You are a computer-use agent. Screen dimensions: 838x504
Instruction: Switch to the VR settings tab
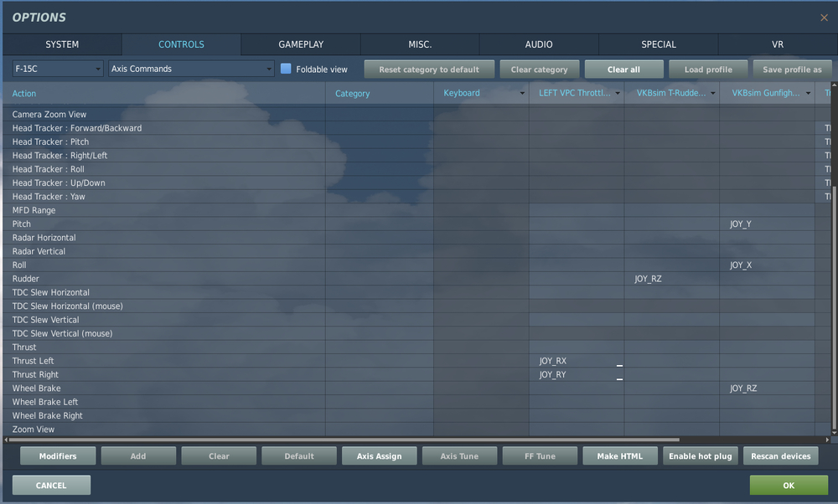point(777,44)
